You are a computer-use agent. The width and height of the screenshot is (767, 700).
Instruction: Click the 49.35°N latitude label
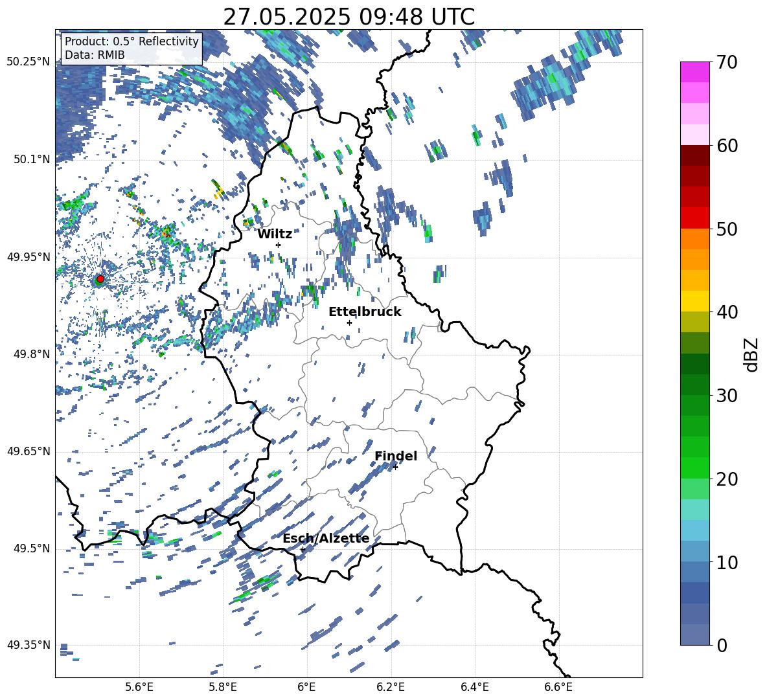29,645
